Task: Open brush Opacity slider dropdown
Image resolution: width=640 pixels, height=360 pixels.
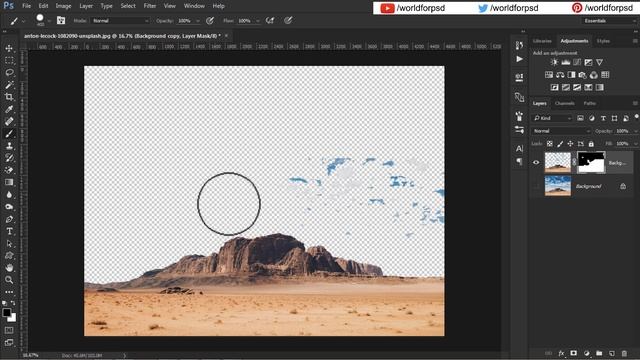Action: pyautogui.click(x=198, y=21)
